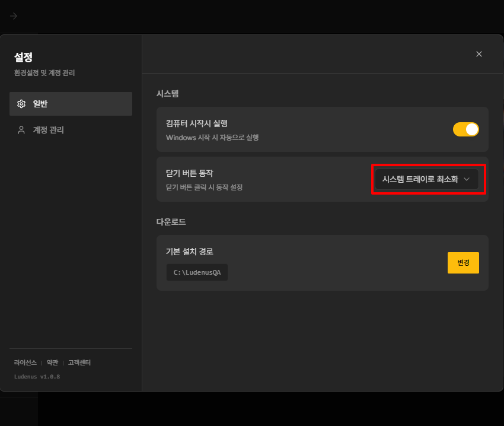Viewport: 504px width, 426px height.
Task: Click the 기본 설치 경로 label
Action: tap(190, 252)
